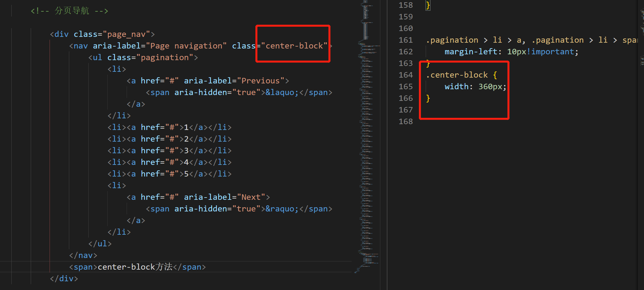Click the list item line for page 2

tap(170, 139)
